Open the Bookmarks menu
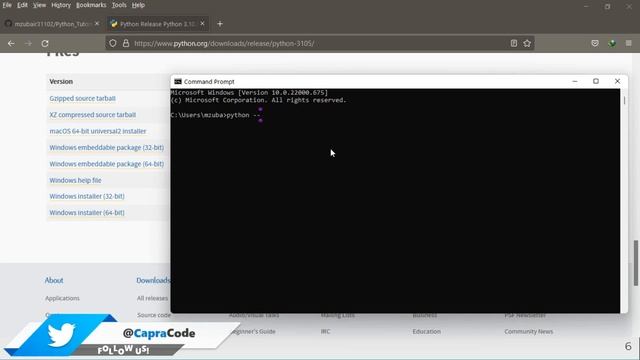 (x=91, y=5)
